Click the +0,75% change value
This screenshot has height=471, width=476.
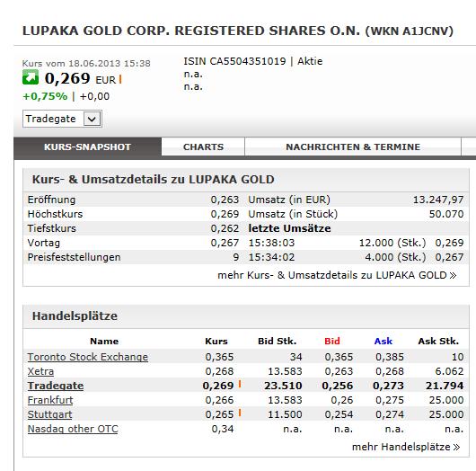45,96
